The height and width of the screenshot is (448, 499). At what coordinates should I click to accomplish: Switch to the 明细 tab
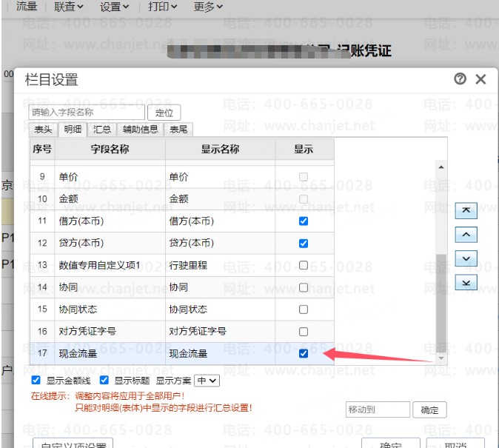73,130
